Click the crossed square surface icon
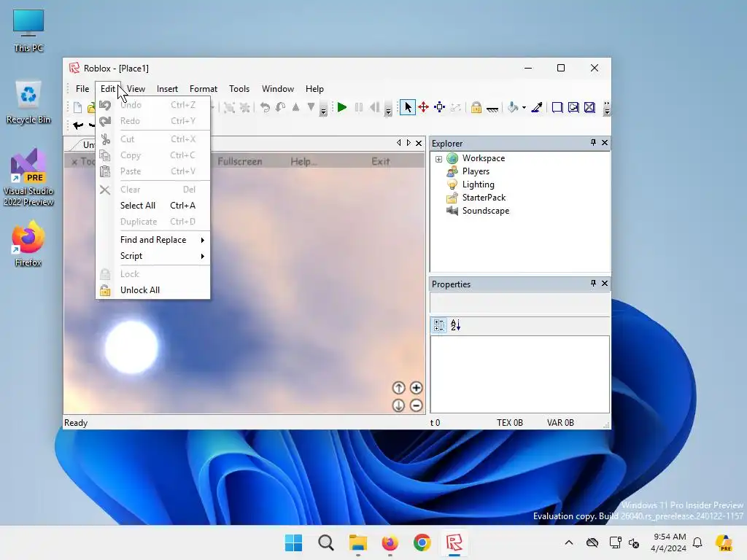This screenshot has height=560, width=747. (589, 108)
